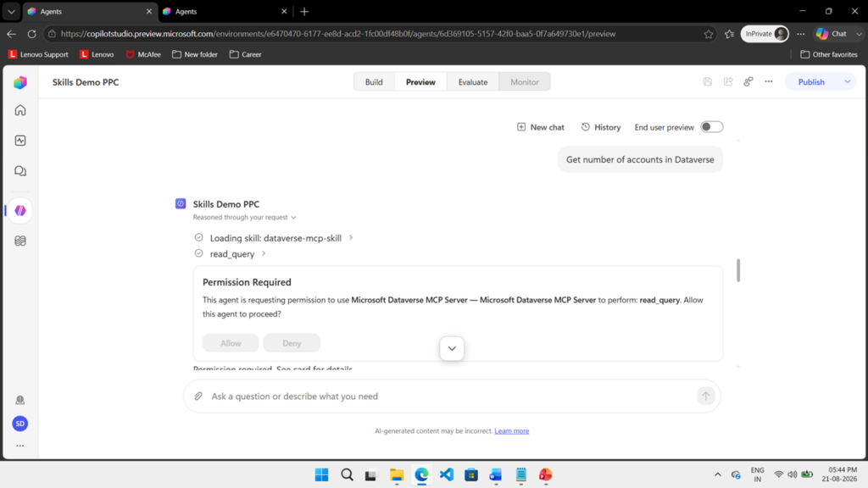Screen dimensions: 868x488
Task: Select the Preview tab
Action: [x=420, y=82]
